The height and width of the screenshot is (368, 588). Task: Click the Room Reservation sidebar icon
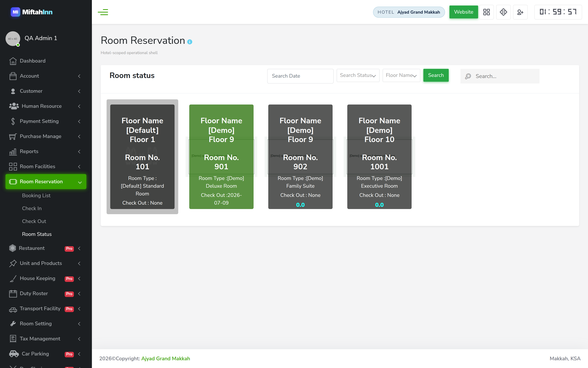[13, 182]
